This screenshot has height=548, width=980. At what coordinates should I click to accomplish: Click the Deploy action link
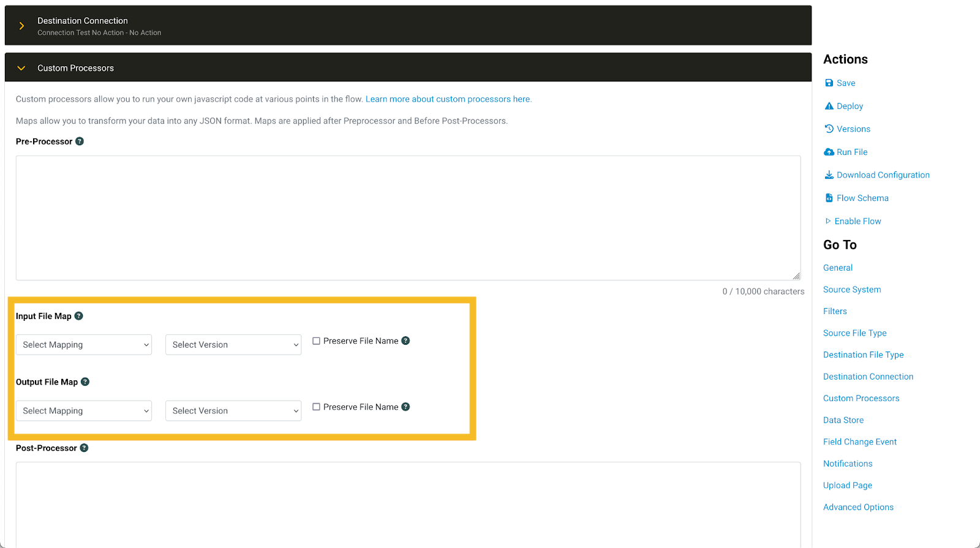click(x=850, y=106)
